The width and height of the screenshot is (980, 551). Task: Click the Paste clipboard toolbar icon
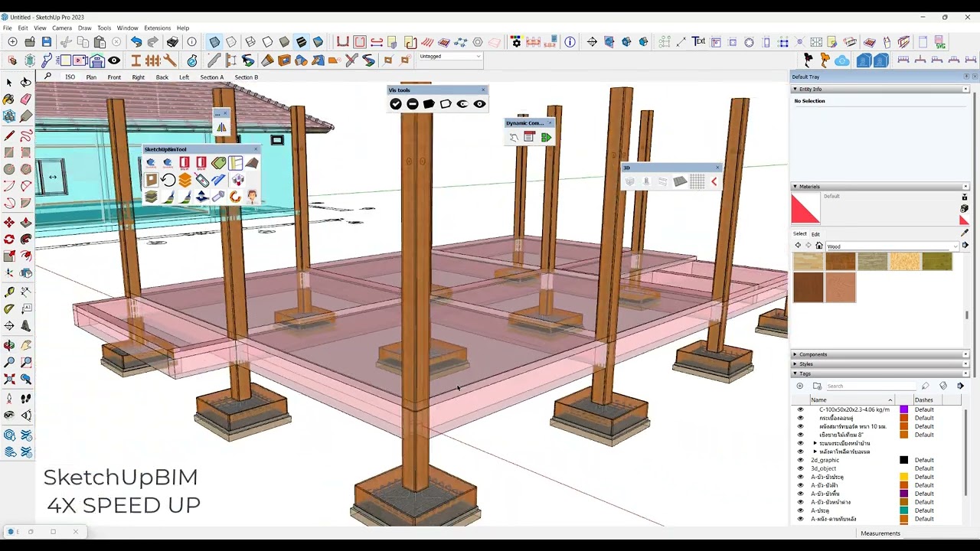pyautogui.click(x=100, y=42)
